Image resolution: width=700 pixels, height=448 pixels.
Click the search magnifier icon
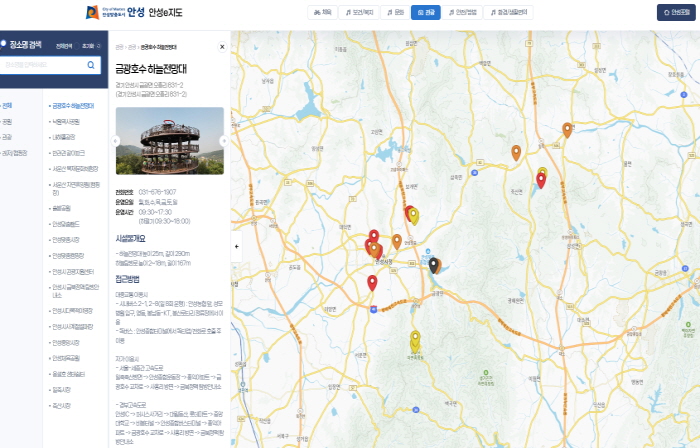[x=90, y=65]
